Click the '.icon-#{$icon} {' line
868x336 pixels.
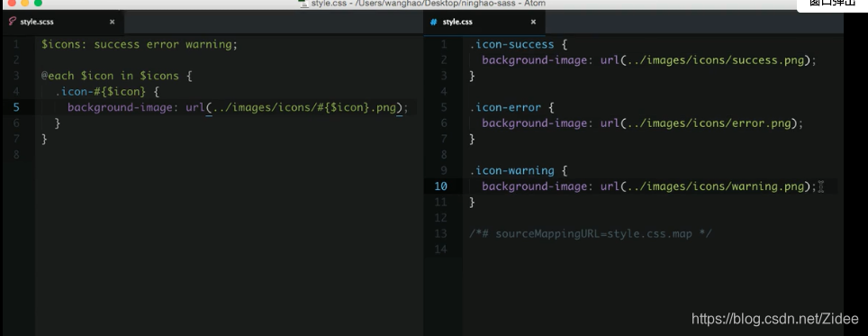pyautogui.click(x=107, y=91)
